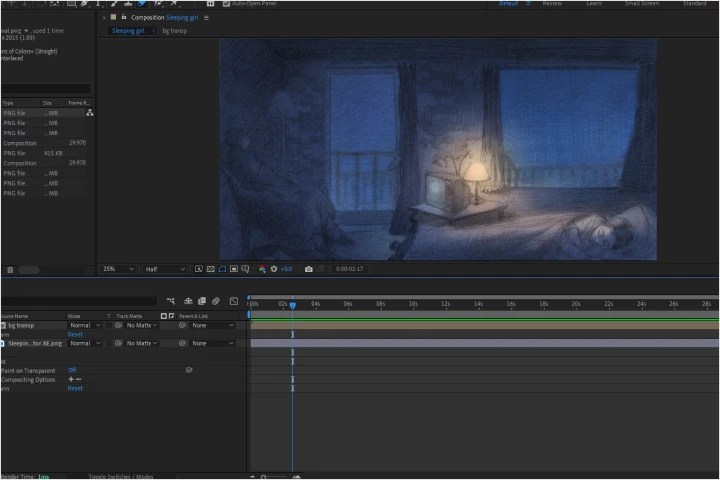Click the matte alpha column header icon
This screenshot has height=480, width=720.
point(163,316)
